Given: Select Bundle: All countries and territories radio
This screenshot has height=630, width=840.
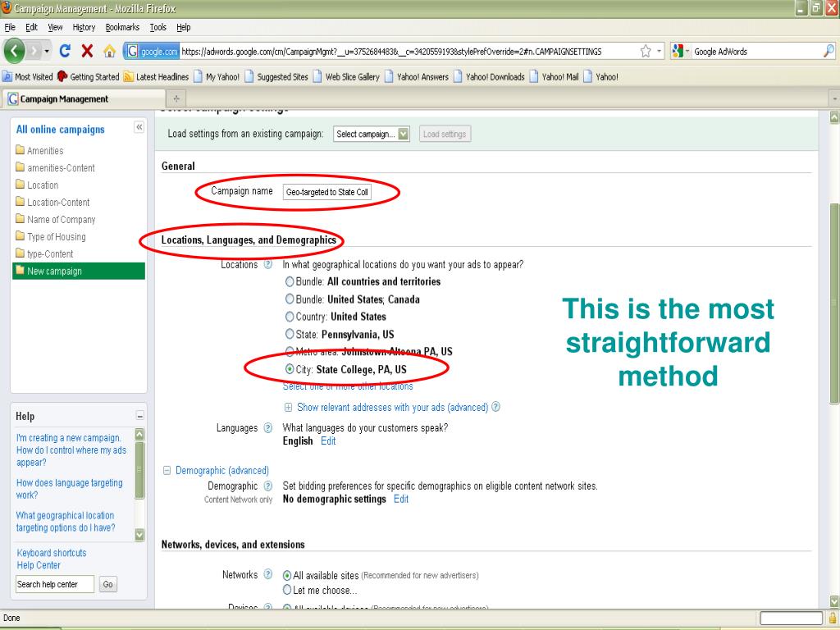Looking at the screenshot, I should (290, 282).
